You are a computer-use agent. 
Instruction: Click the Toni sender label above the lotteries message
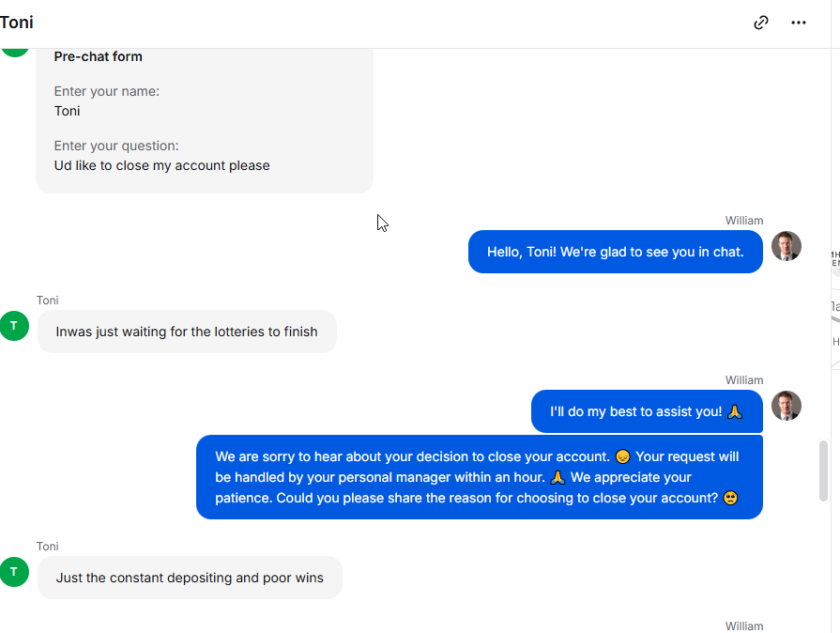(48, 301)
